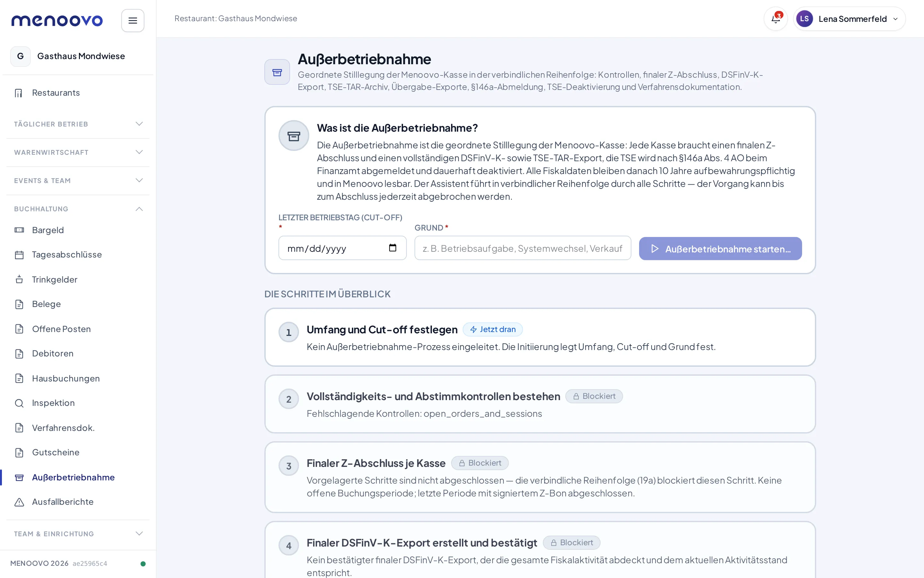Collapse the Buchhaltung section
This screenshot has height=578, width=924.
pos(78,209)
